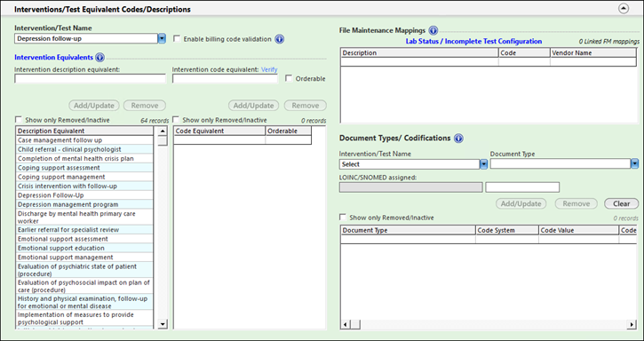644x341 pixels.
Task: Click the Code System column header
Action: click(x=507, y=231)
